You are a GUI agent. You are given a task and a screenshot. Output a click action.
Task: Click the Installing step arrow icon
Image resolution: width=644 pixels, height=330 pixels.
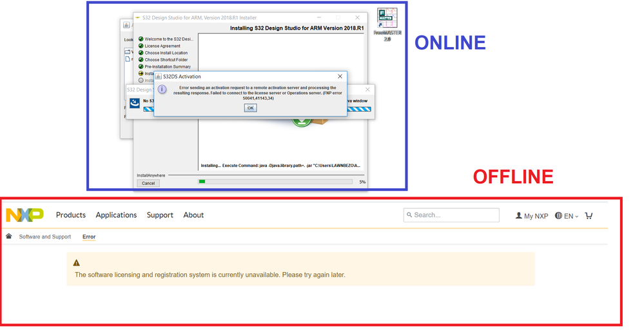click(141, 73)
